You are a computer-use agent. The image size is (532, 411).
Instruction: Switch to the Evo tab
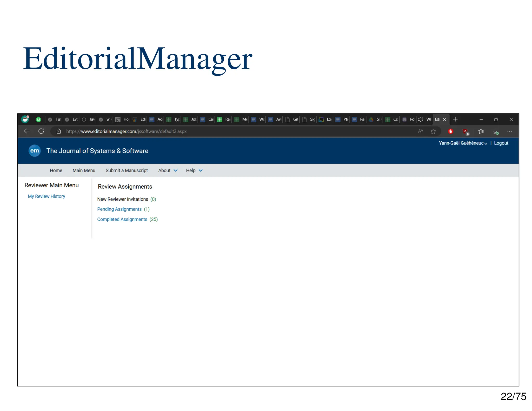coord(71,120)
